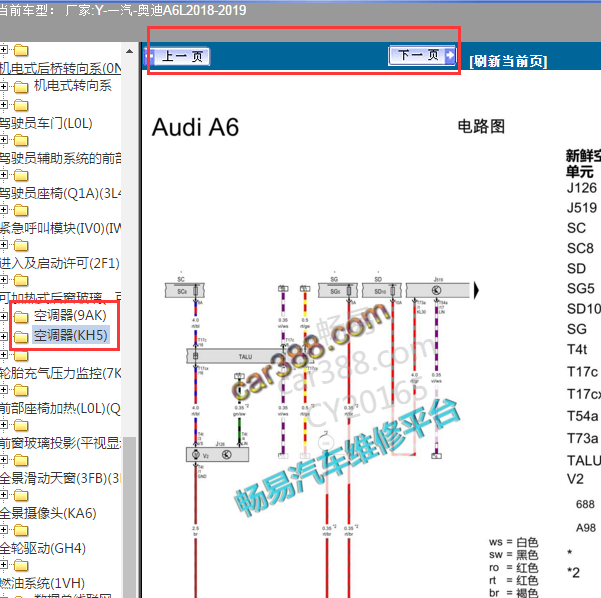Viewport: 601px width, 598px height.
Task: Select the 全景摄像头(KA6) tree item
Action: pos(48,513)
